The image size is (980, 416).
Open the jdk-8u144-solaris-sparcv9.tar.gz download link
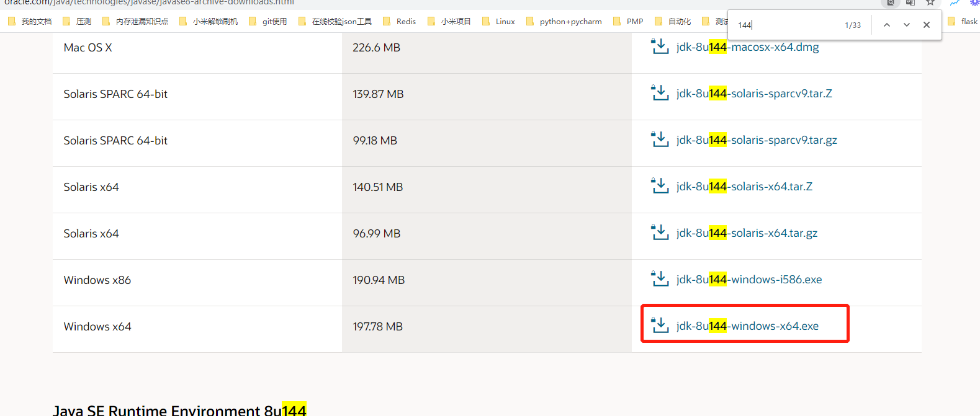click(757, 140)
